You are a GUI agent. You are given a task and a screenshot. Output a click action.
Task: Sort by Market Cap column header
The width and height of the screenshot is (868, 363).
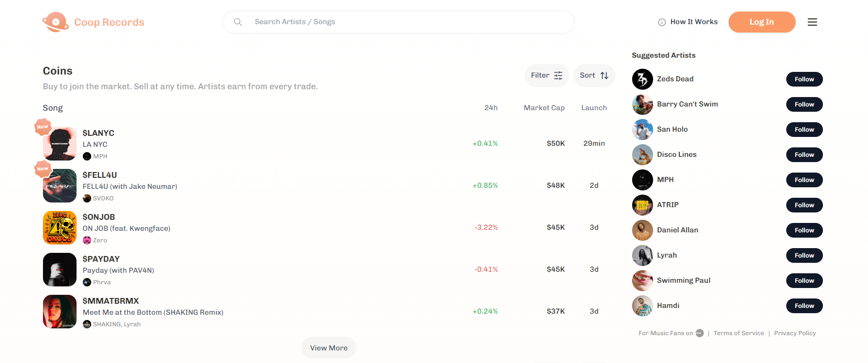pos(544,108)
